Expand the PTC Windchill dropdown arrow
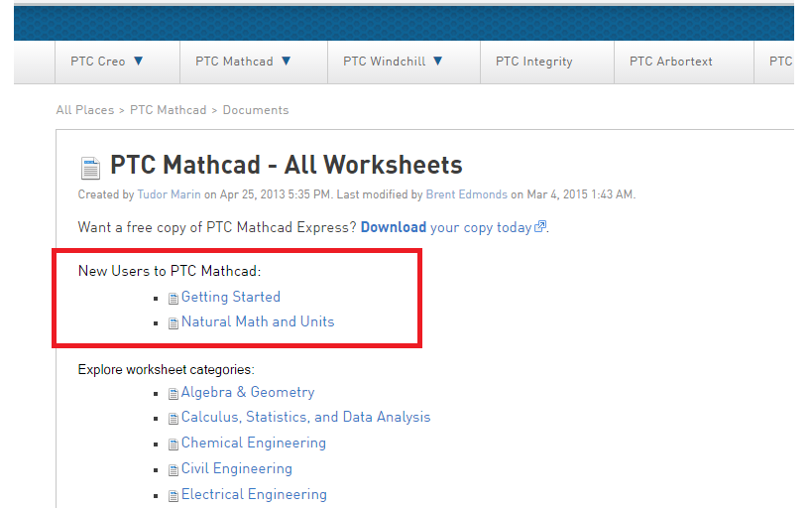Viewport: 812px width, 508px height. point(437,62)
